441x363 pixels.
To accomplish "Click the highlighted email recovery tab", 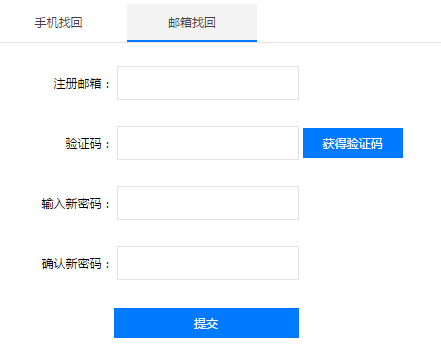I will click(x=192, y=23).
